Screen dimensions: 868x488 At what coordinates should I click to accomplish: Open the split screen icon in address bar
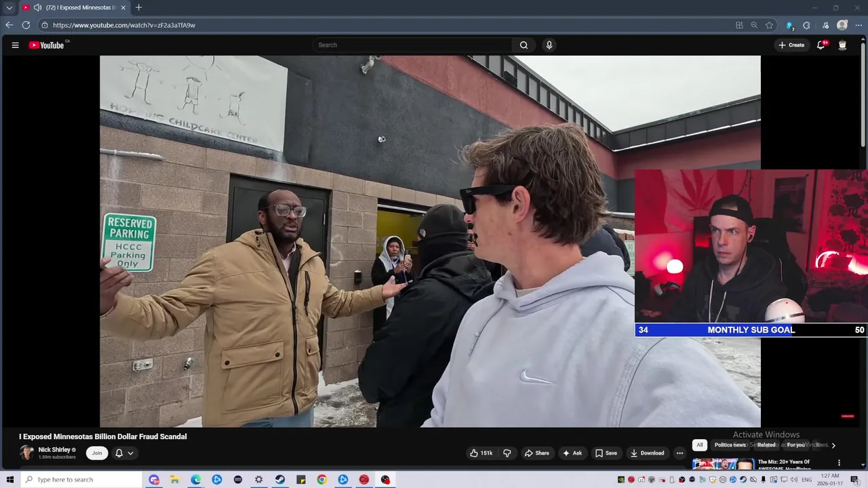click(x=739, y=25)
